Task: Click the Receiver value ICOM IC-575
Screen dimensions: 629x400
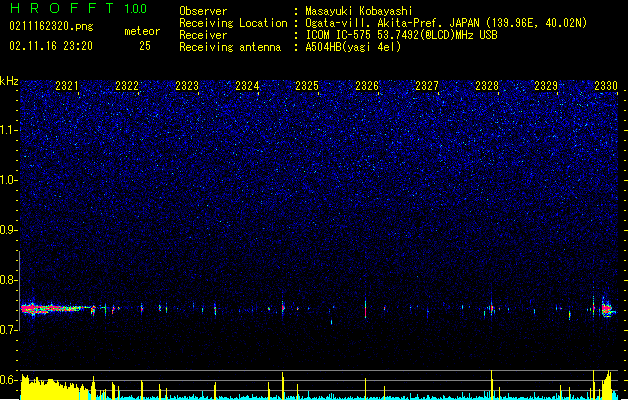Action: coord(401,35)
